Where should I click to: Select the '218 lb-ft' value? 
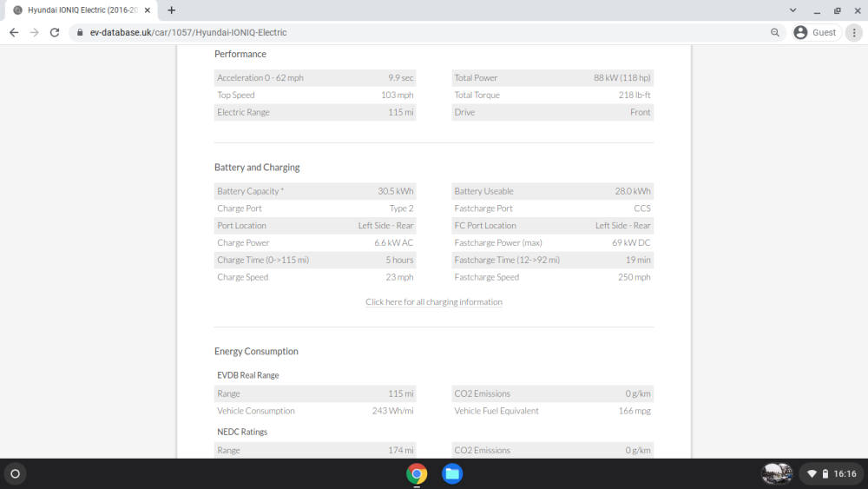point(635,96)
